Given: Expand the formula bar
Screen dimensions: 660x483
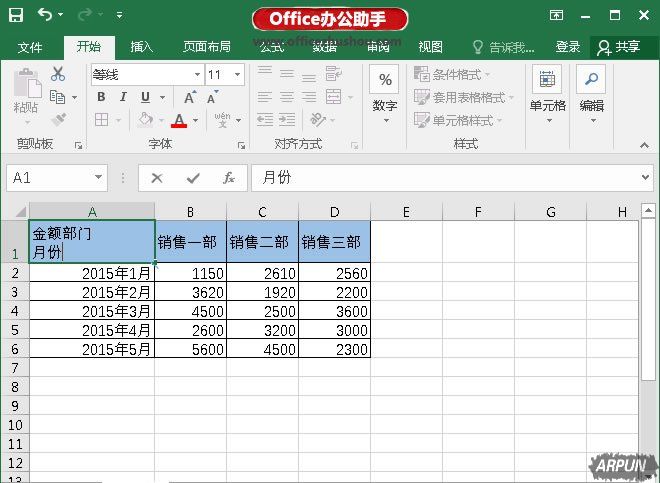Looking at the screenshot, I should (x=646, y=178).
